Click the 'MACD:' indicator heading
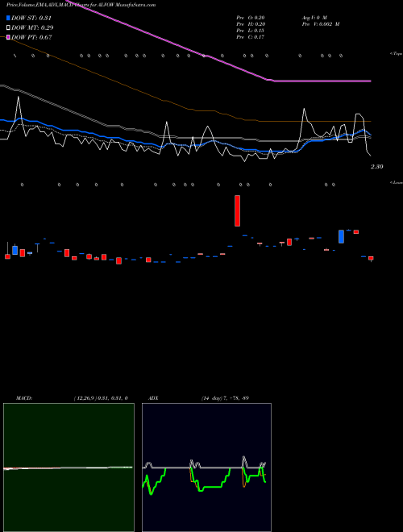403x532 pixels. [23, 397]
